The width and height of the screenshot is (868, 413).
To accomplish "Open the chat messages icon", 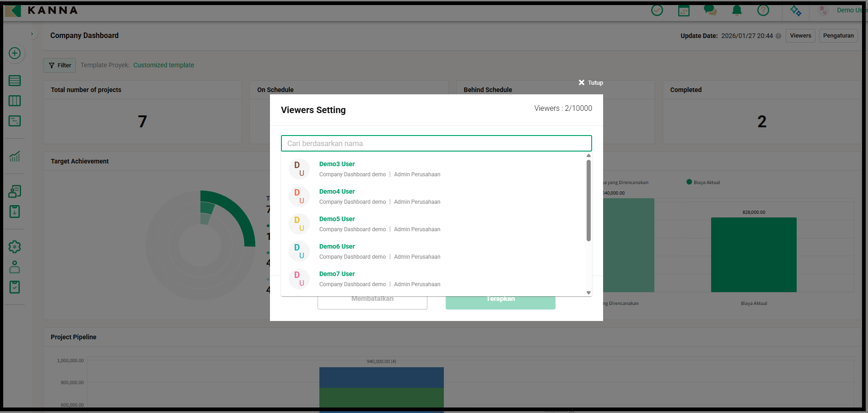I will pos(710,10).
